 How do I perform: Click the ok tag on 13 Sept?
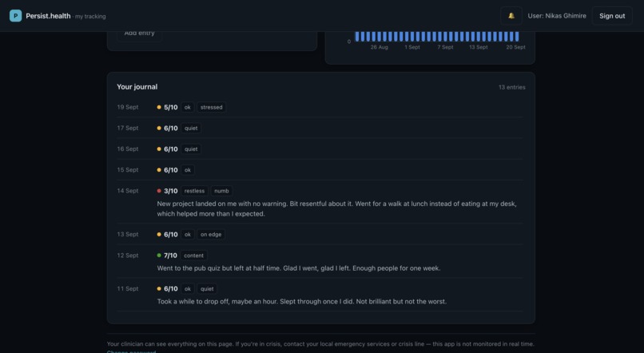tap(188, 234)
